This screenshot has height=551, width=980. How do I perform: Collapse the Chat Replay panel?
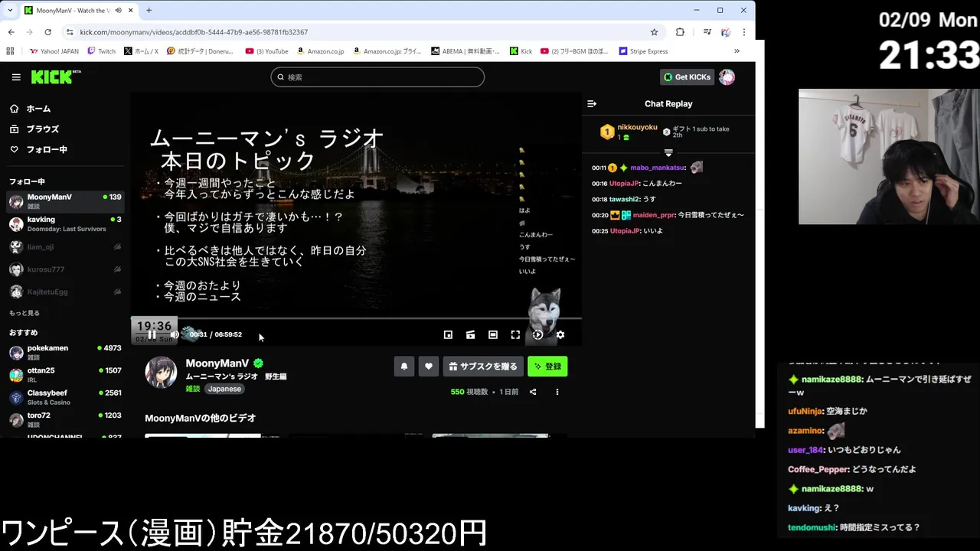click(x=592, y=103)
